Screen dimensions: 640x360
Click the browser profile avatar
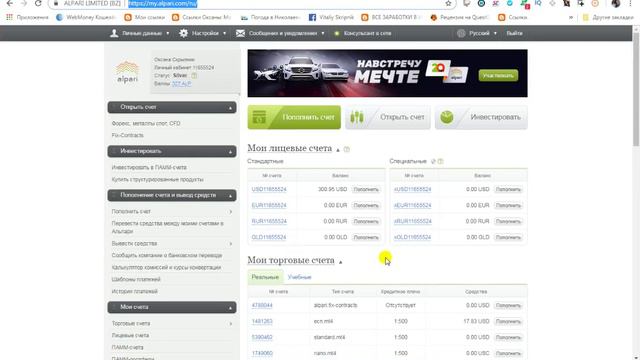616,3
